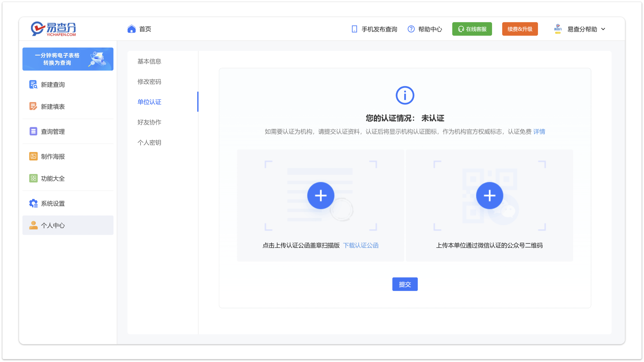Viewport: 644px width, 362px height.
Task: Switch to the 单位认证 tab
Action: coord(149,102)
